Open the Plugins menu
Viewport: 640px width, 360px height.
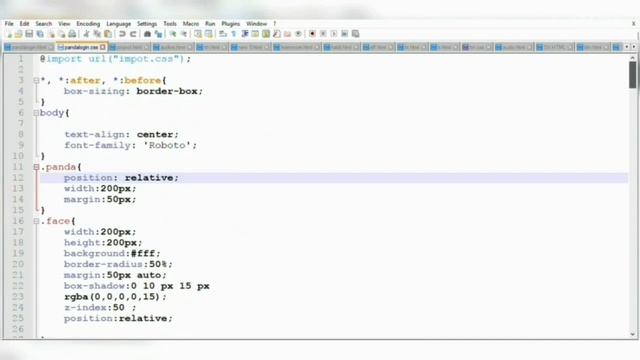point(231,24)
